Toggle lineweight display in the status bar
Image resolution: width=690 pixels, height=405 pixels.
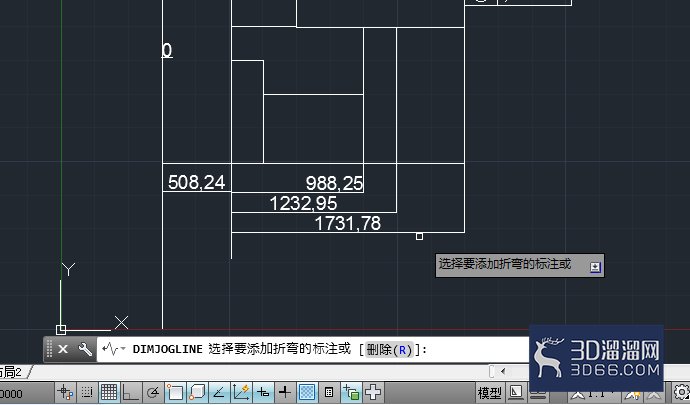(x=285, y=392)
